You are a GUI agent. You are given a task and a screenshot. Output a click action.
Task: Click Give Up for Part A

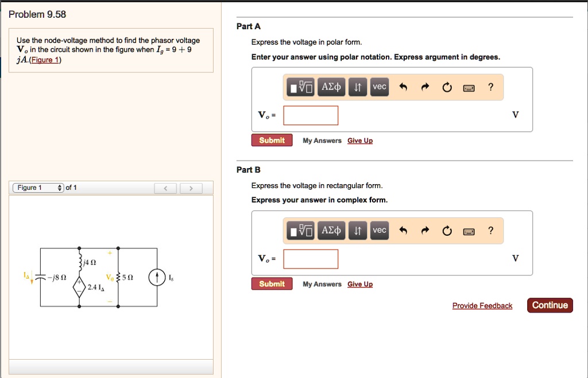pos(360,140)
